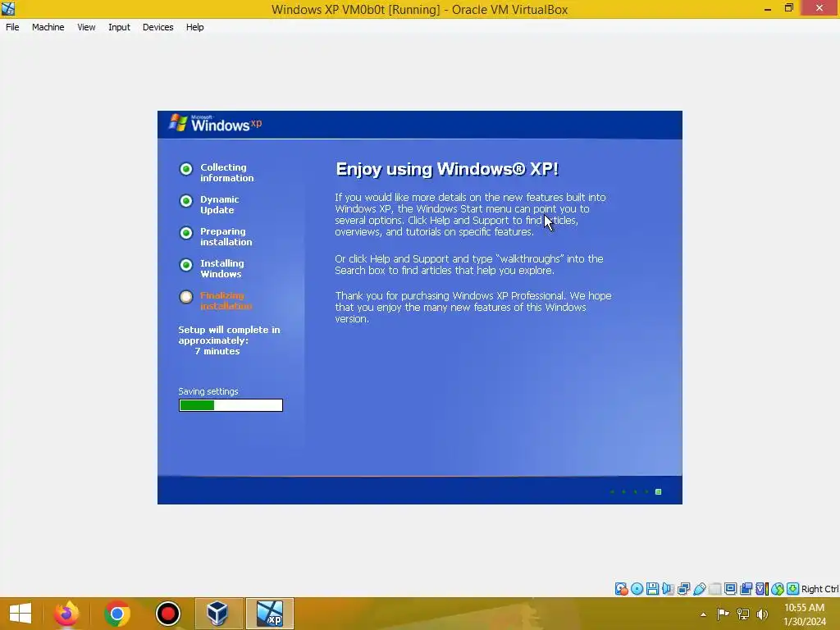Click the green square slide indicator

(x=659, y=492)
